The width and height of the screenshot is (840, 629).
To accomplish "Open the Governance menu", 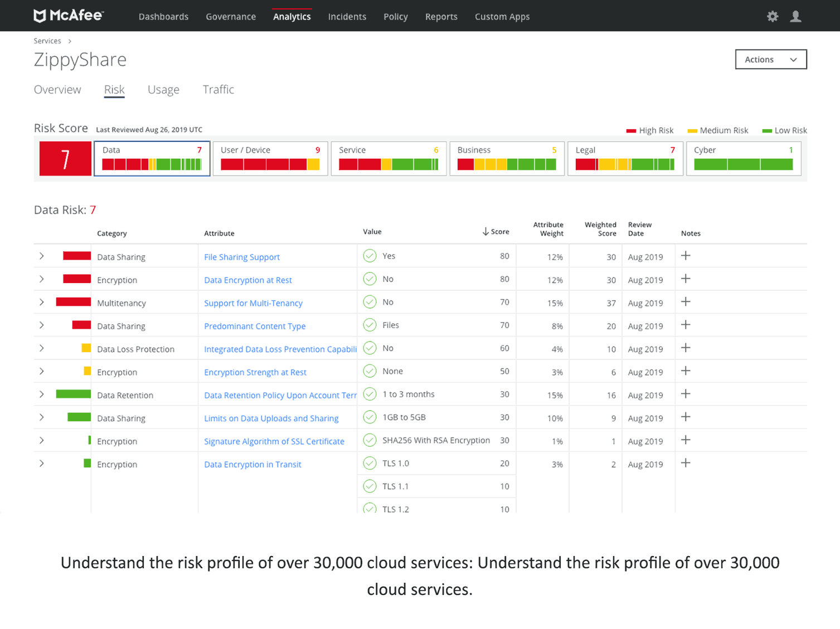I will coord(231,17).
